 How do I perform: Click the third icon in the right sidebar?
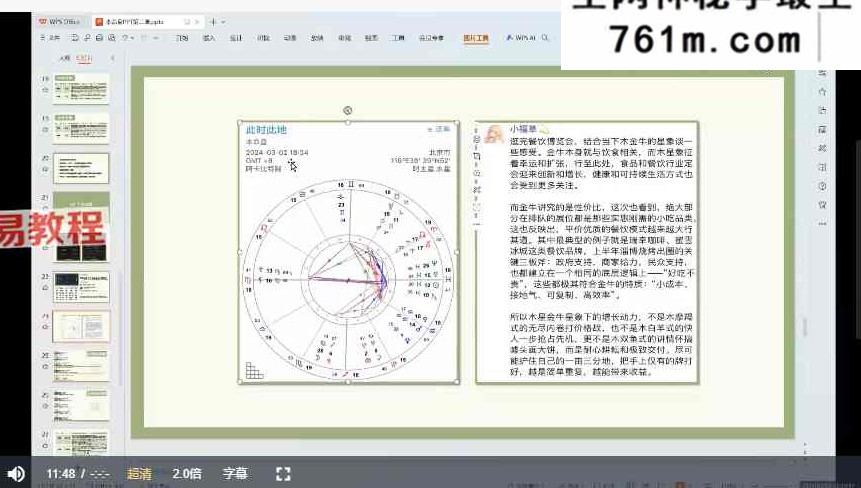pos(822,110)
